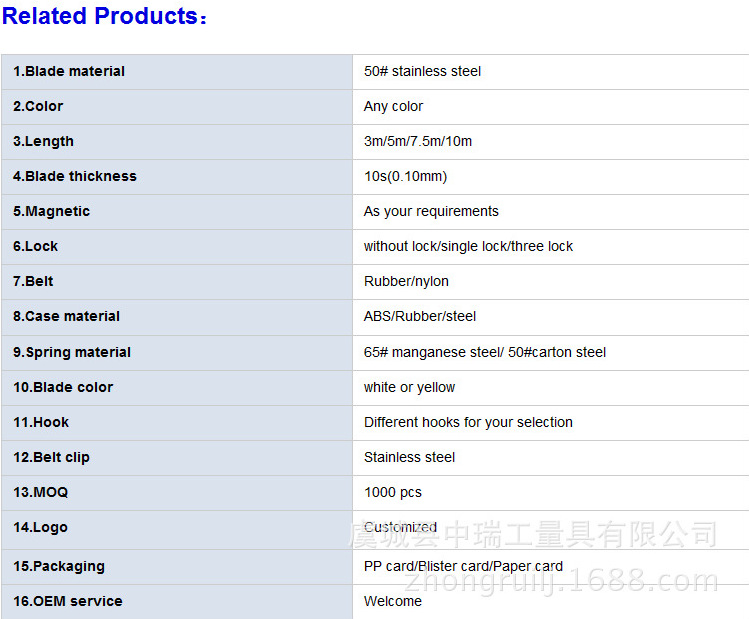
Task: Click the '8.Case material' label
Action: click(66, 316)
